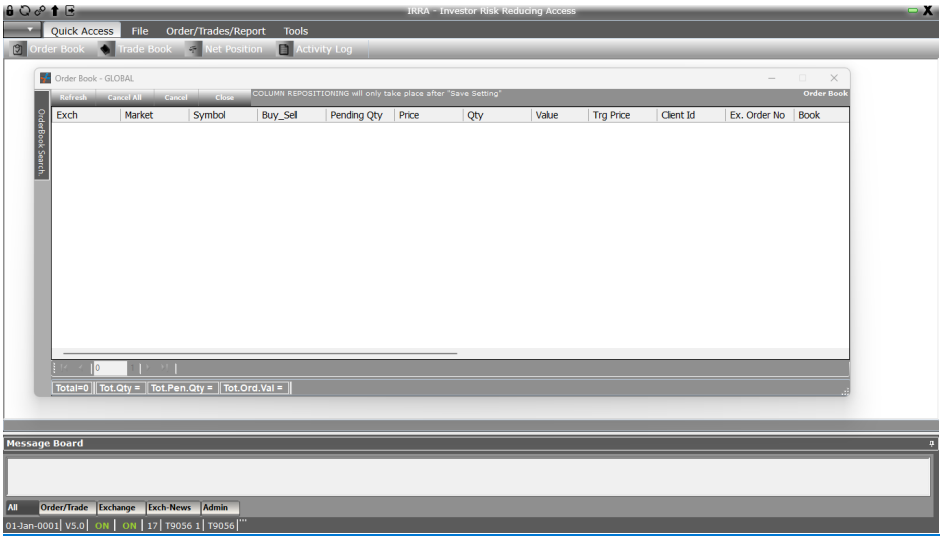Click the chain link icon in title bar

[39, 10]
